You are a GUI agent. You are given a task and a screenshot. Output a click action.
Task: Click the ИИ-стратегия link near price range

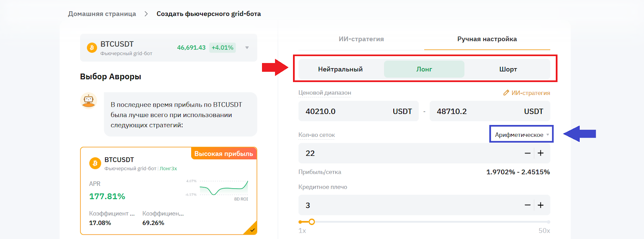pyautogui.click(x=530, y=93)
